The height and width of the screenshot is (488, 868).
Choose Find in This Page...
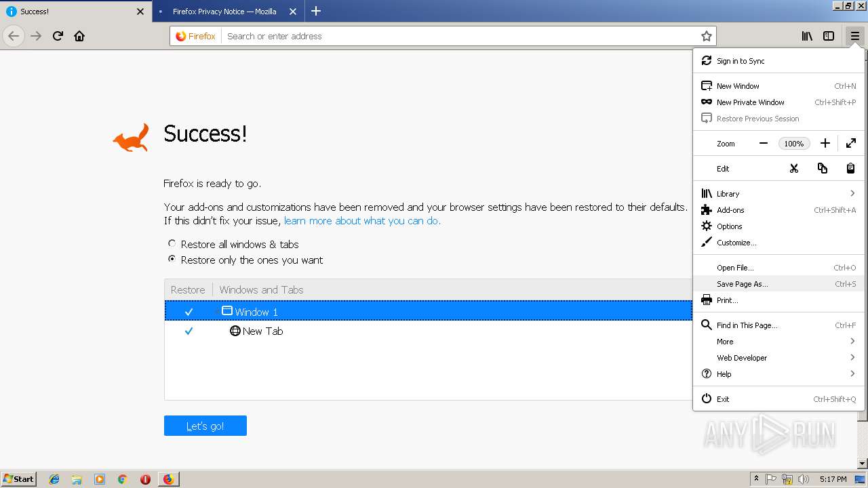coord(778,325)
